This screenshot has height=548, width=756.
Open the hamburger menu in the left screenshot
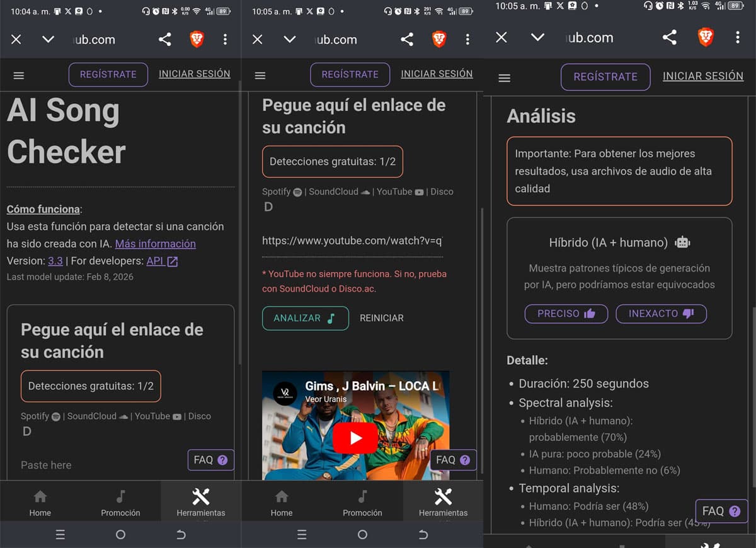(19, 75)
